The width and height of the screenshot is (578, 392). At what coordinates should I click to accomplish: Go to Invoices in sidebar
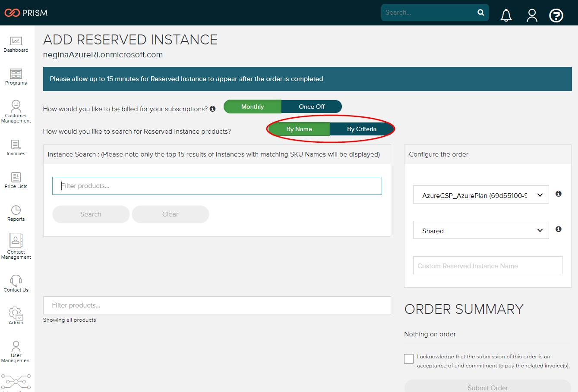(16, 148)
